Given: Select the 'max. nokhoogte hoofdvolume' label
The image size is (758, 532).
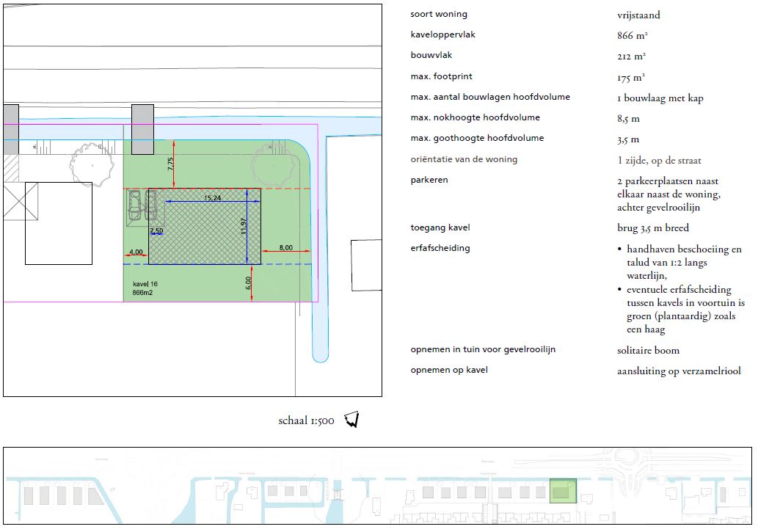Looking at the screenshot, I should click(x=475, y=117).
